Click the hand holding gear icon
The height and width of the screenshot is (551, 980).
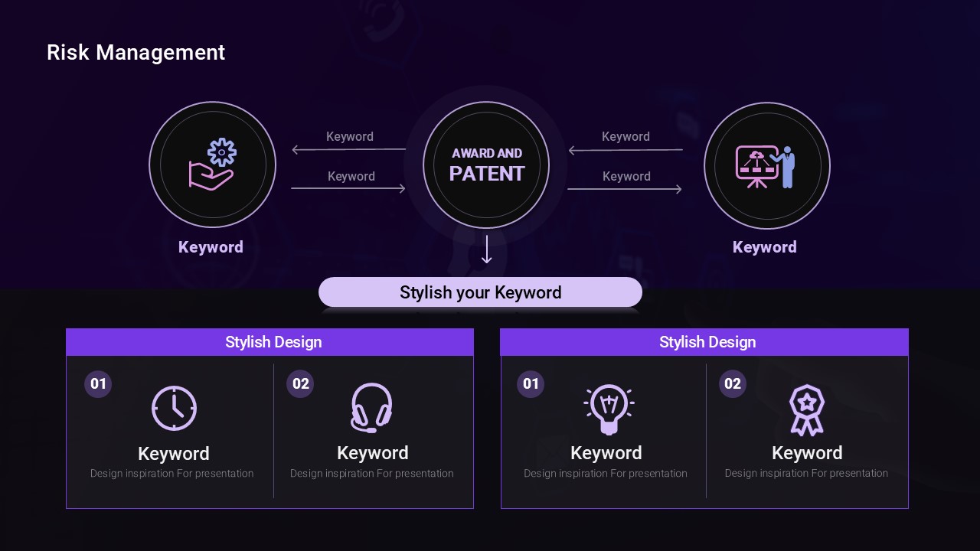pyautogui.click(x=212, y=164)
